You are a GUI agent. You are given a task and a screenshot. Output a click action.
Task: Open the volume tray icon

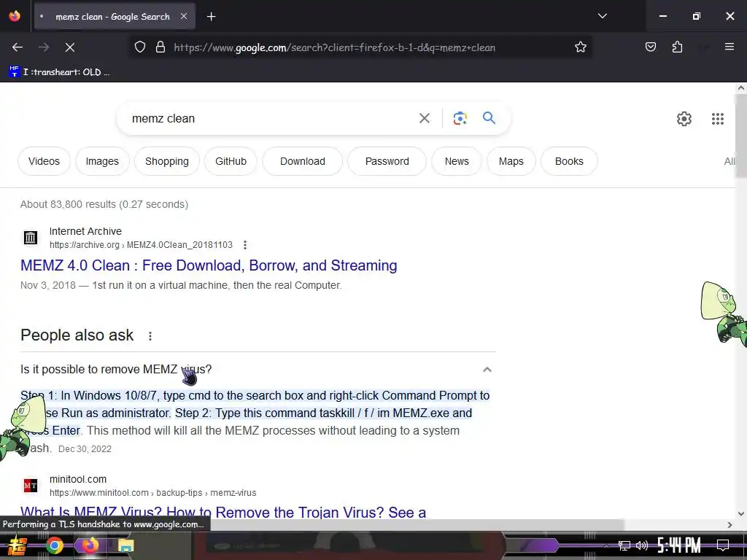tap(642, 545)
